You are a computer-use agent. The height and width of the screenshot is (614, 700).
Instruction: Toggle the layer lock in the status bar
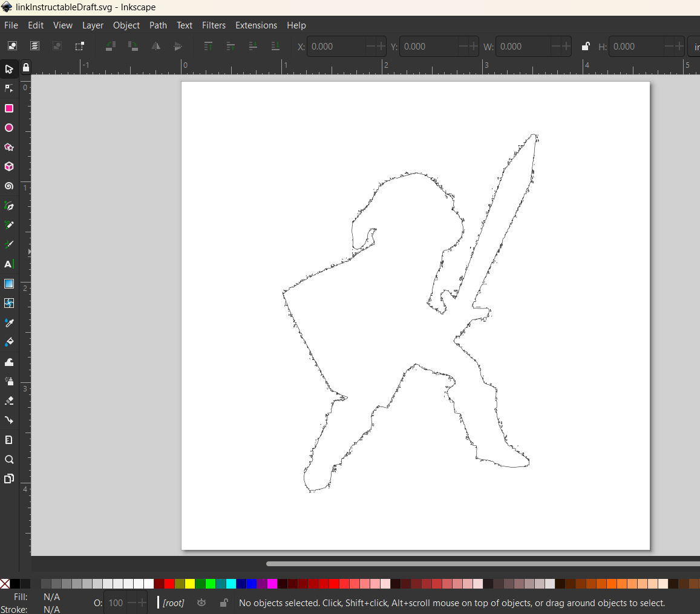point(224,603)
